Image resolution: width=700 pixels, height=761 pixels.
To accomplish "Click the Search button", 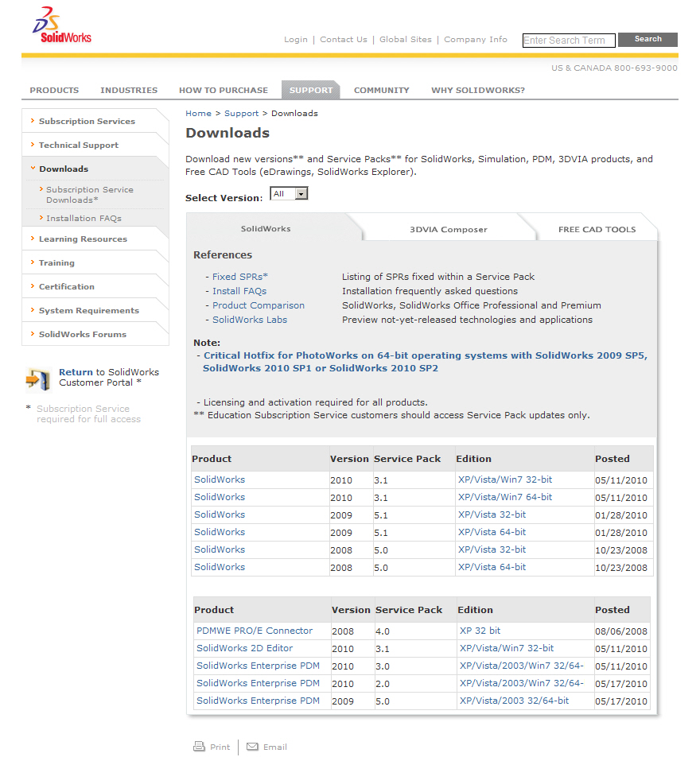I will tap(648, 39).
